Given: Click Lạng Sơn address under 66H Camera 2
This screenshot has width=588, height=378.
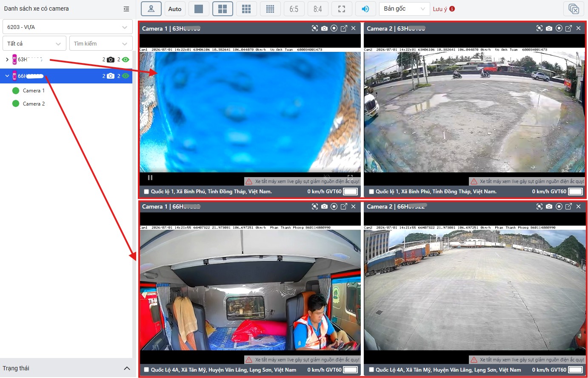Looking at the screenshot, I should coord(448,370).
